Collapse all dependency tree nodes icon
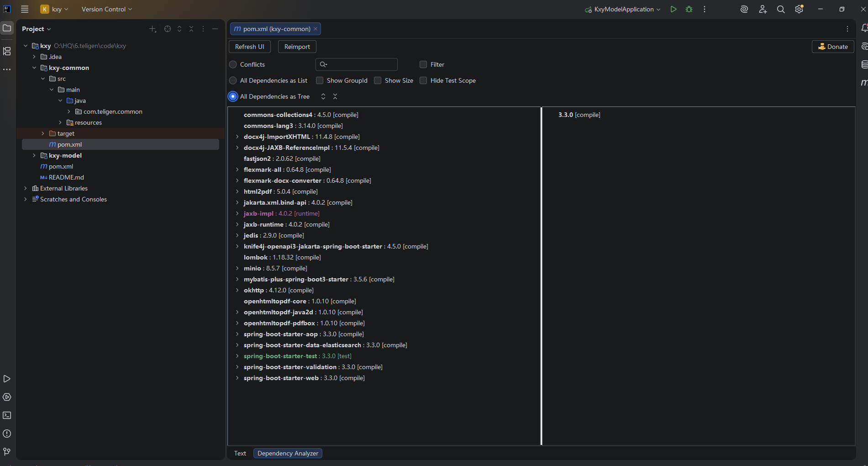Screen dimensions: 868x466 pos(335,96)
